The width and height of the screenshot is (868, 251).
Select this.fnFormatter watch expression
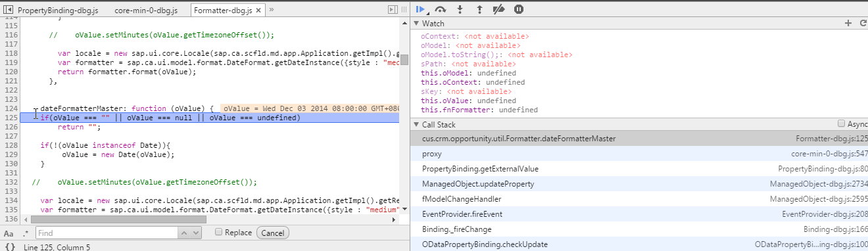click(x=479, y=110)
